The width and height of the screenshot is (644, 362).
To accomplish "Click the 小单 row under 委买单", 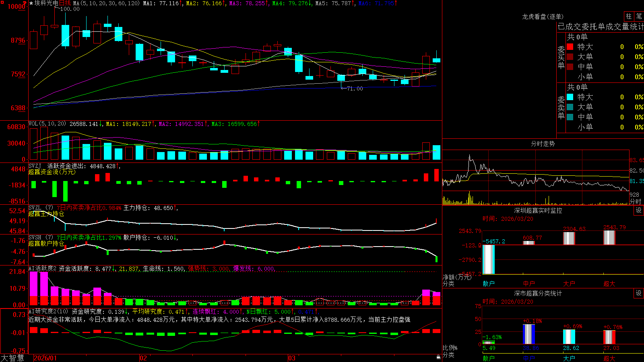I will (x=605, y=77).
